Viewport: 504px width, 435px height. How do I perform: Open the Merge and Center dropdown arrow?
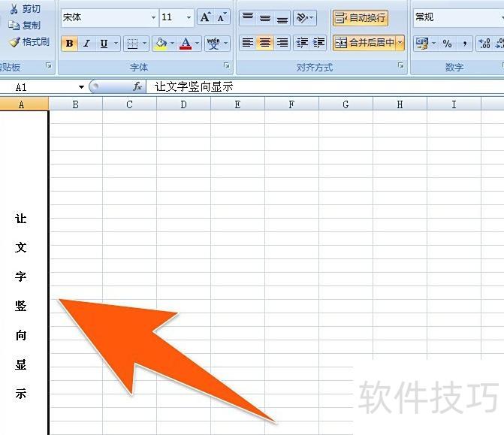pyautogui.click(x=400, y=42)
